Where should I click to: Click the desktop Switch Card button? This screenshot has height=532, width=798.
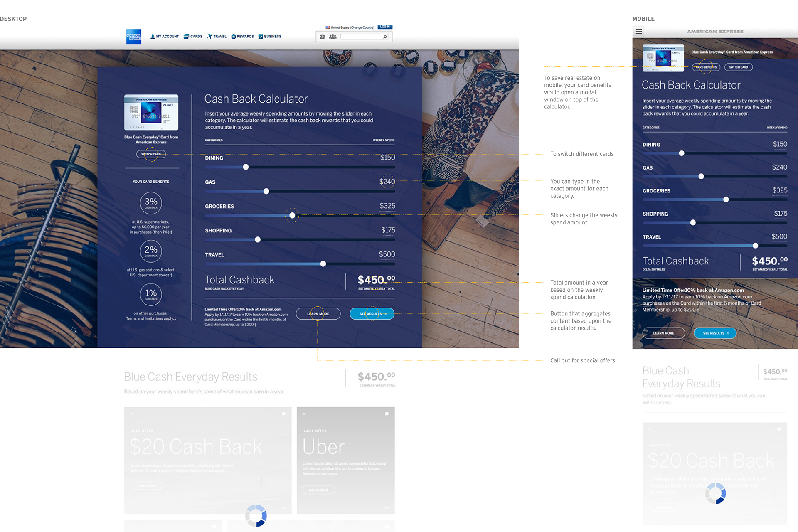tap(151, 154)
